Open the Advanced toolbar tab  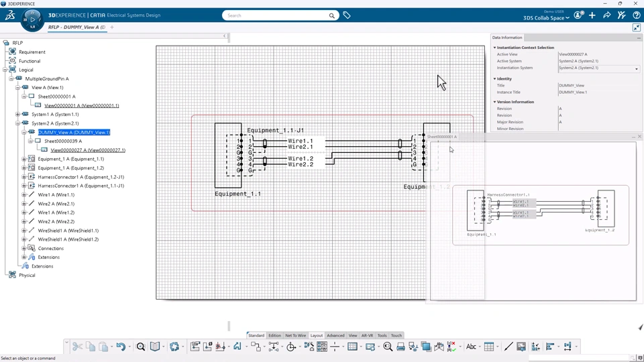[335, 335]
